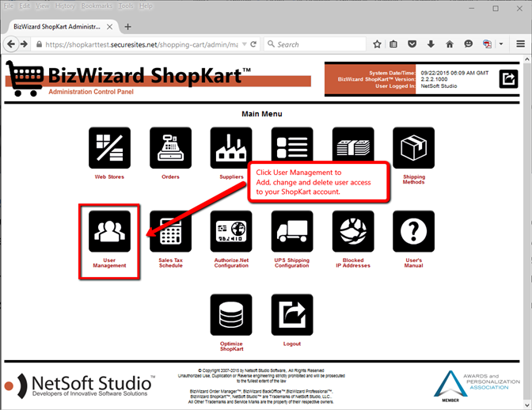Click the Sales Tax Schedule text link
The image size is (532, 410).
(170, 263)
